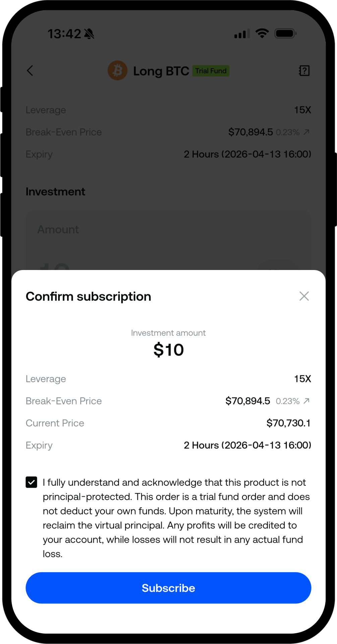Open the help question mark icon

pos(304,71)
